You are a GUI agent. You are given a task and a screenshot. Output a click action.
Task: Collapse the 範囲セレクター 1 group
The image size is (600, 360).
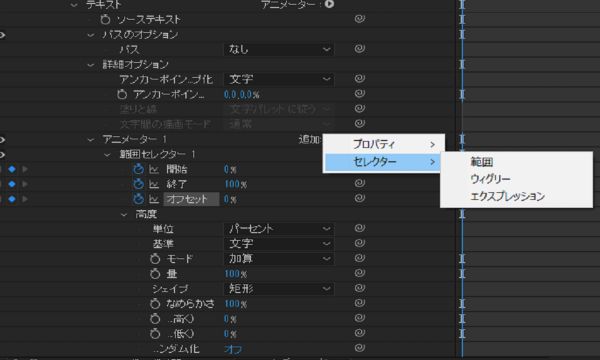pyautogui.click(x=108, y=155)
